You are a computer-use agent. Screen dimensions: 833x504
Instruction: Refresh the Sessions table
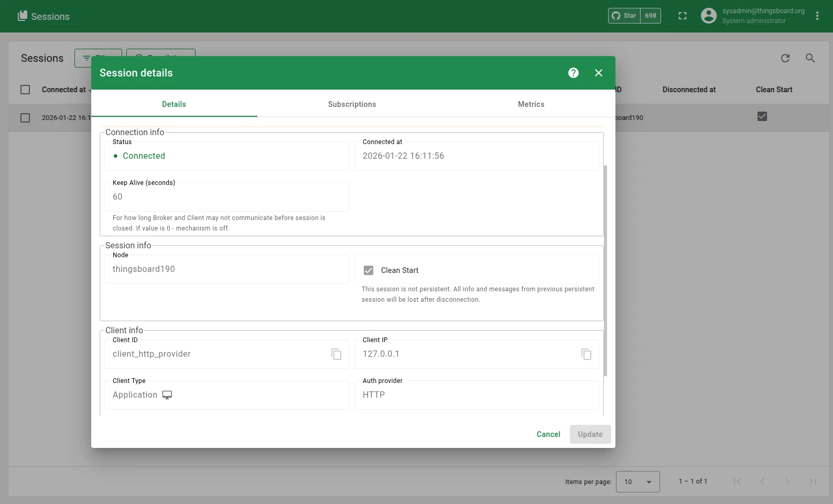click(x=785, y=58)
